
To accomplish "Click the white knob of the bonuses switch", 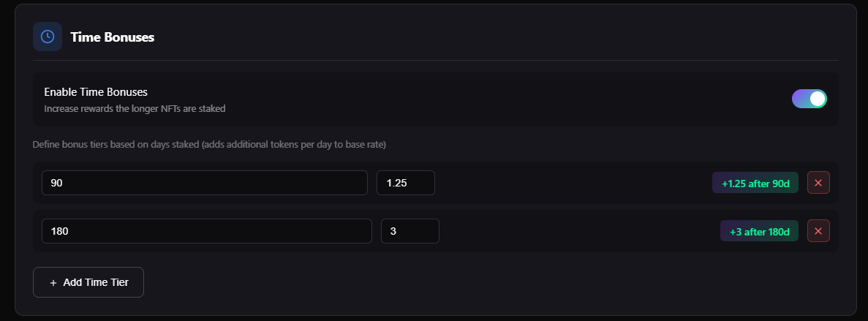I will tap(818, 99).
